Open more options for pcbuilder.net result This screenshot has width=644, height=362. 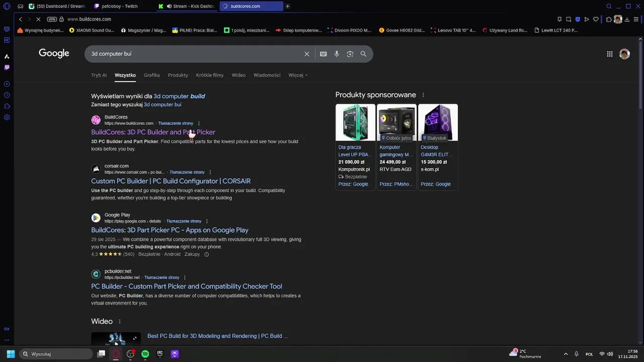click(x=185, y=278)
